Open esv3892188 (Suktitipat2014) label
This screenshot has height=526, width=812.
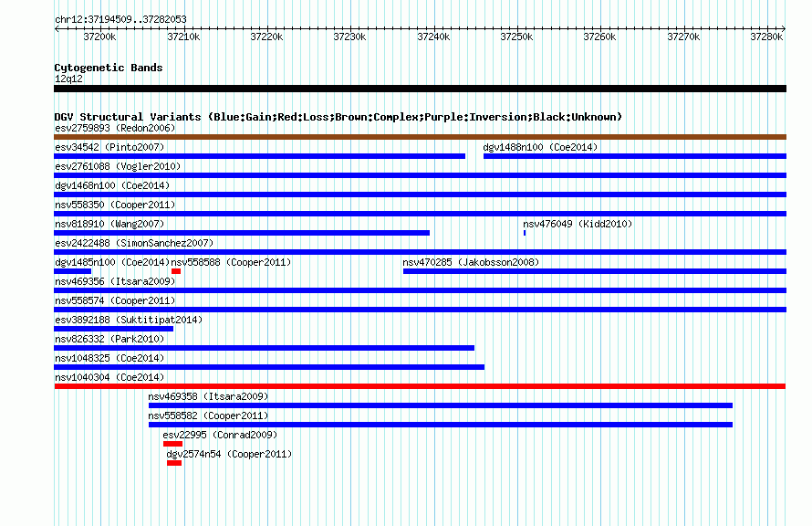129,320
